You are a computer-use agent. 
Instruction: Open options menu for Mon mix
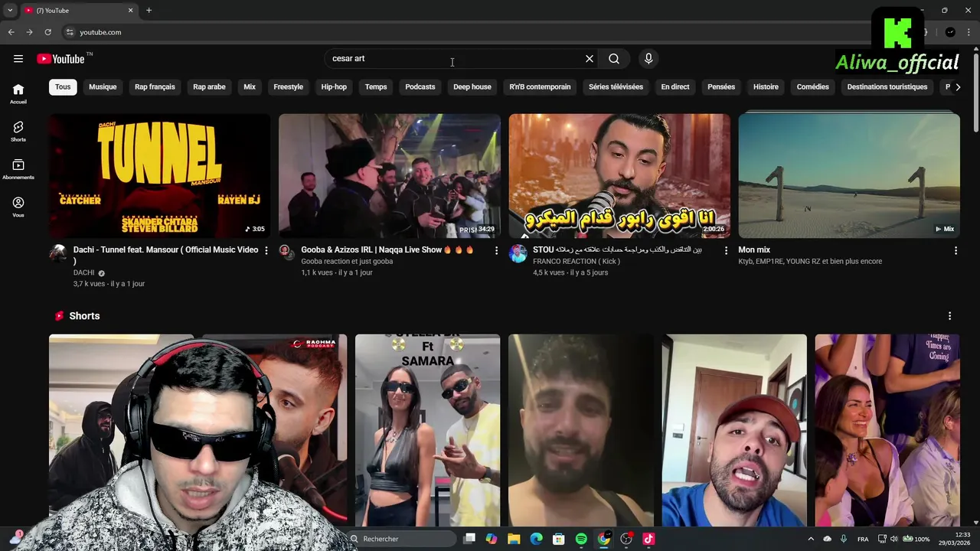coord(955,250)
